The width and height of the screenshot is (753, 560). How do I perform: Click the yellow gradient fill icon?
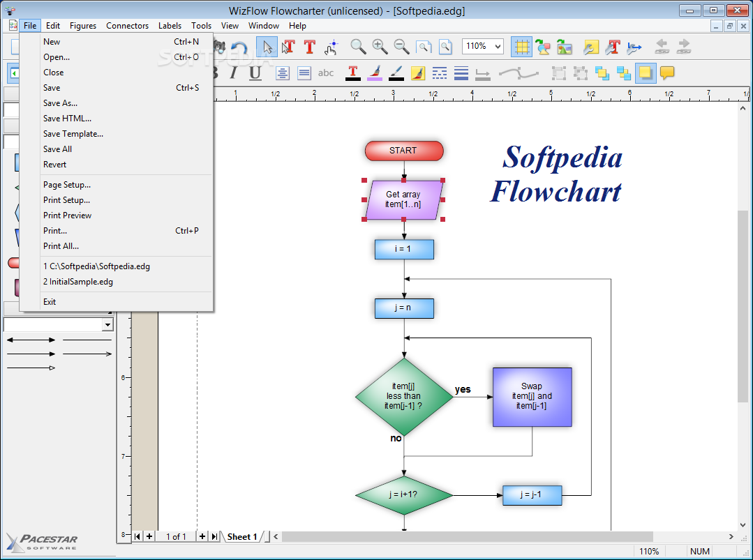[x=418, y=73]
